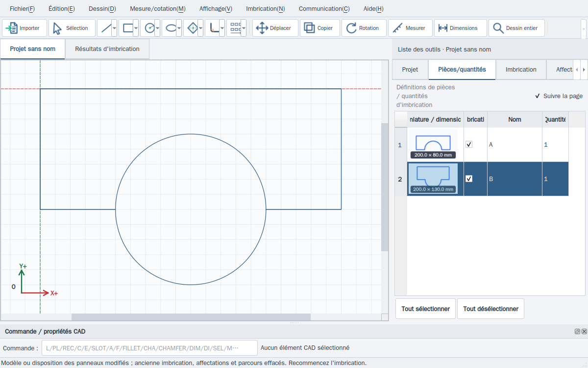The height and width of the screenshot is (368, 588).
Task: Toggle imbrication checkbox for piece A
Action: pyautogui.click(x=469, y=144)
